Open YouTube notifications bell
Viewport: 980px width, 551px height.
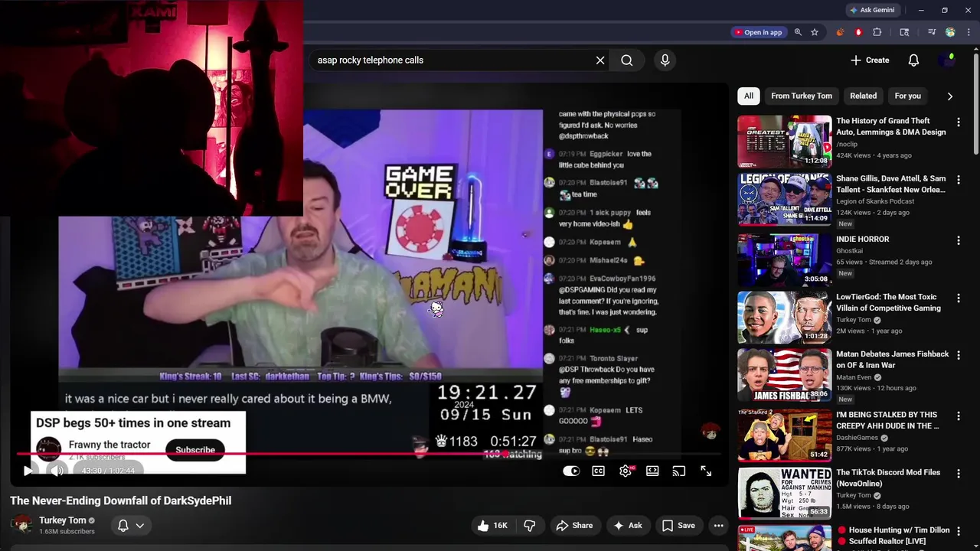(913, 60)
